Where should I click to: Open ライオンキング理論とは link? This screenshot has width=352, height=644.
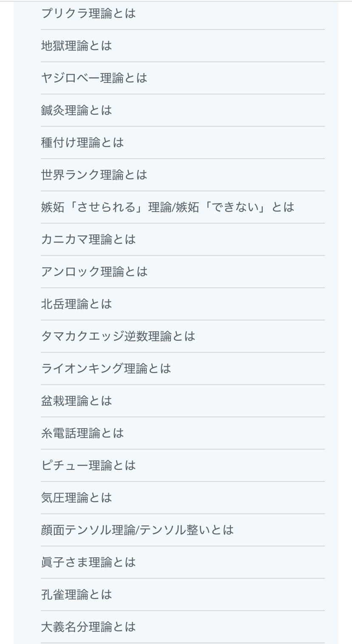click(106, 369)
